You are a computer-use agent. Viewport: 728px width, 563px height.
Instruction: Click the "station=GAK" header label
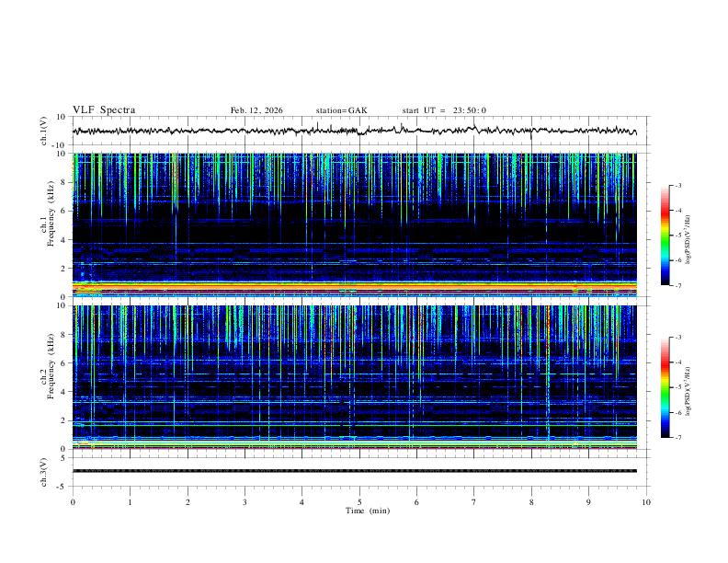click(341, 110)
